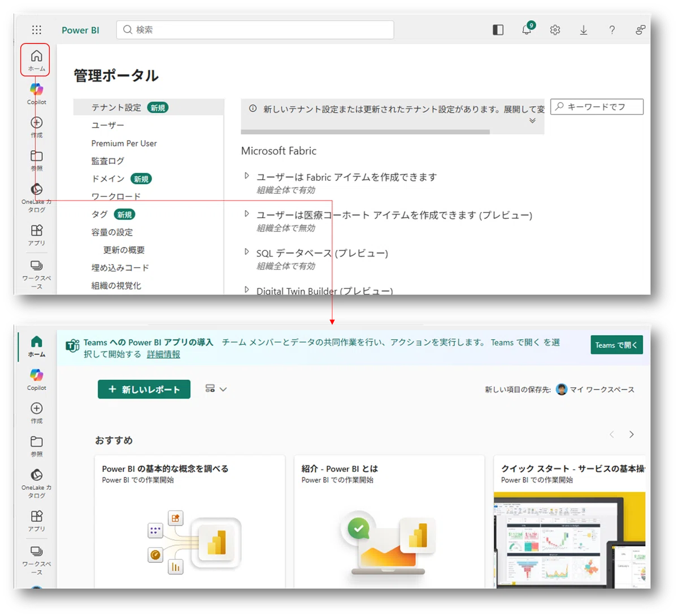Expand the new tenant settings notice chevron
Screen dimensions: 678x616
click(x=532, y=120)
